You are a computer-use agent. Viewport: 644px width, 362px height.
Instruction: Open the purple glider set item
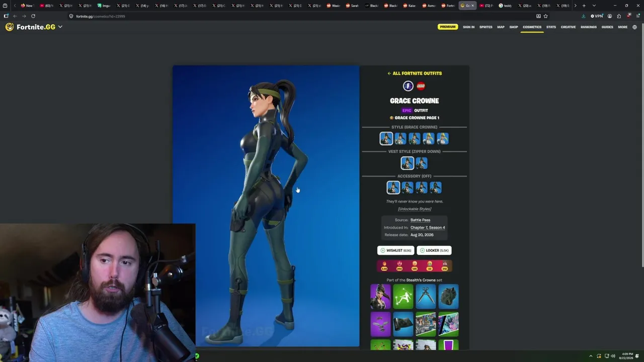click(380, 324)
